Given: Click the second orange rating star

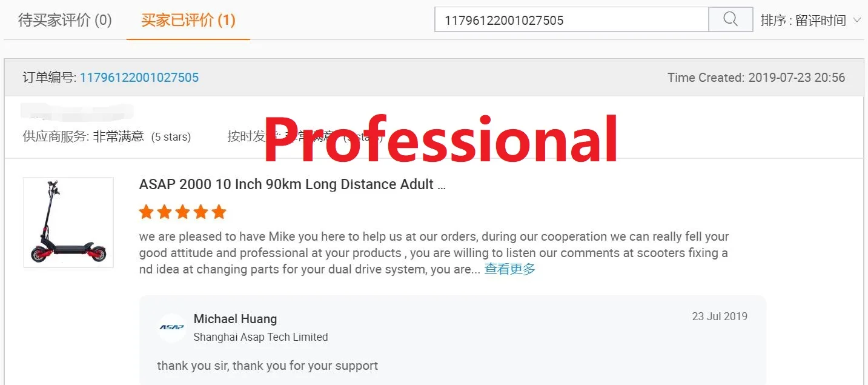Looking at the screenshot, I should [164, 212].
